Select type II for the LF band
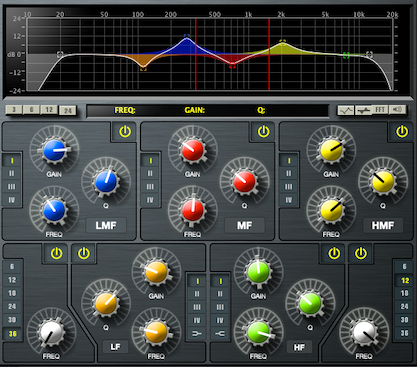 point(197,294)
